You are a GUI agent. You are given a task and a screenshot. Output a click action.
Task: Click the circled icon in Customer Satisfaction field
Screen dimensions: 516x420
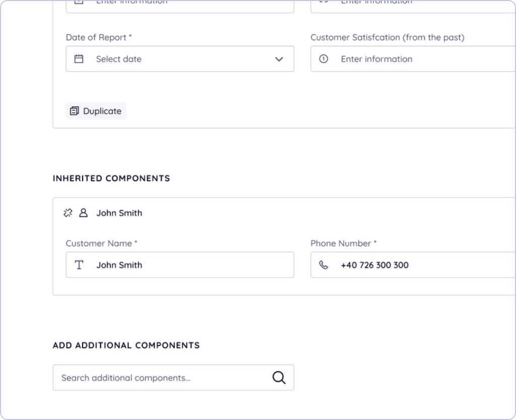pyautogui.click(x=324, y=59)
